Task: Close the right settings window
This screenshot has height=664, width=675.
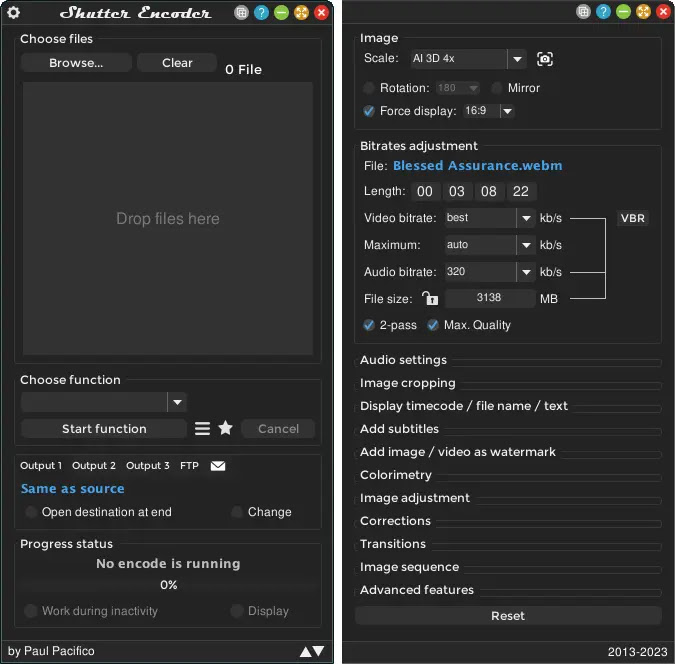Action: tap(664, 12)
